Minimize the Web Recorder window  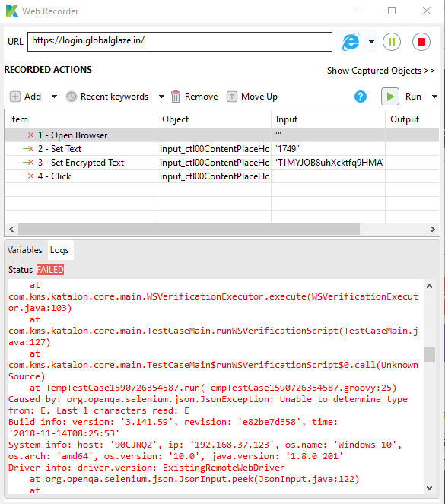[358, 11]
